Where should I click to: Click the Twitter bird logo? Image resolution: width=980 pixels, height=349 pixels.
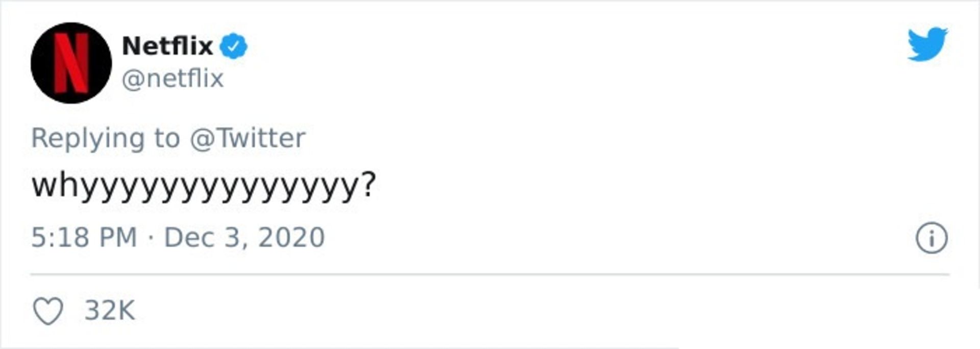[x=927, y=44]
